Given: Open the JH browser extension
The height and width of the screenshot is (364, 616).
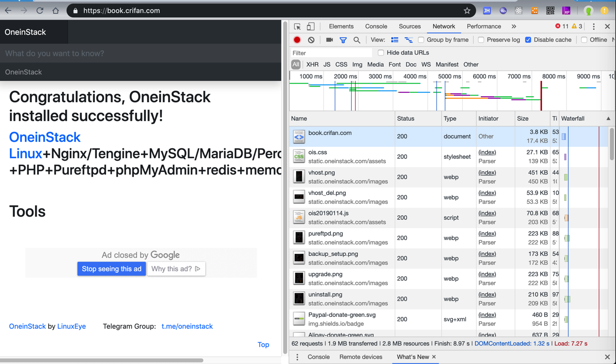Looking at the screenshot, I should coord(487,10).
